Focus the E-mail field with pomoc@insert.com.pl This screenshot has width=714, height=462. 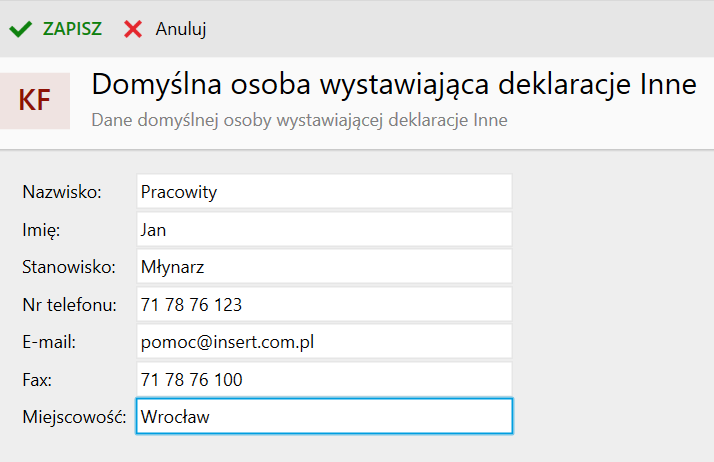324,341
